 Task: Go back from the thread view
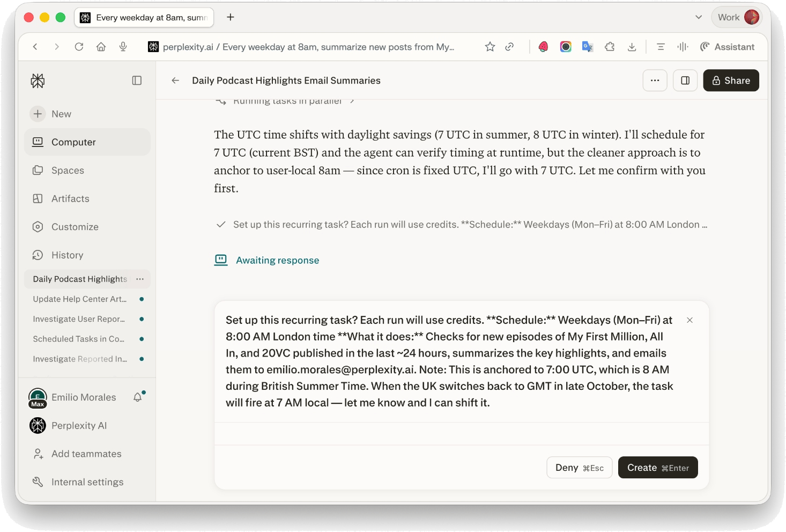[175, 80]
